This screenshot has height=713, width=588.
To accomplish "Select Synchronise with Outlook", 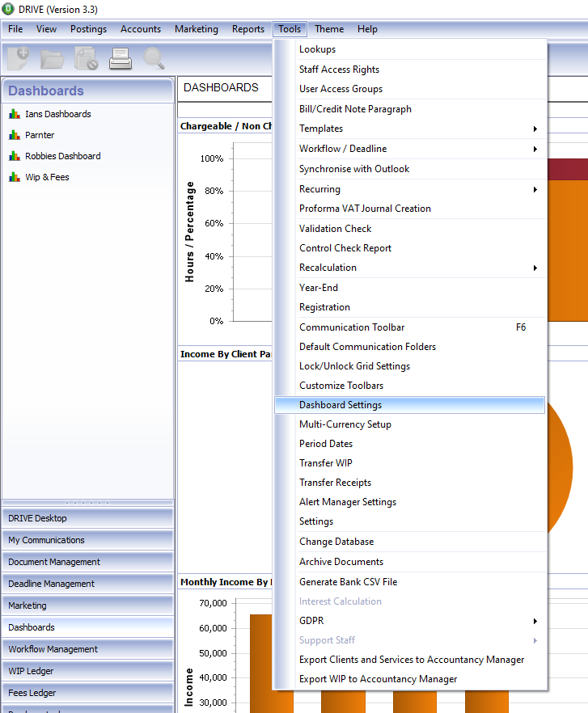I will point(409,169).
